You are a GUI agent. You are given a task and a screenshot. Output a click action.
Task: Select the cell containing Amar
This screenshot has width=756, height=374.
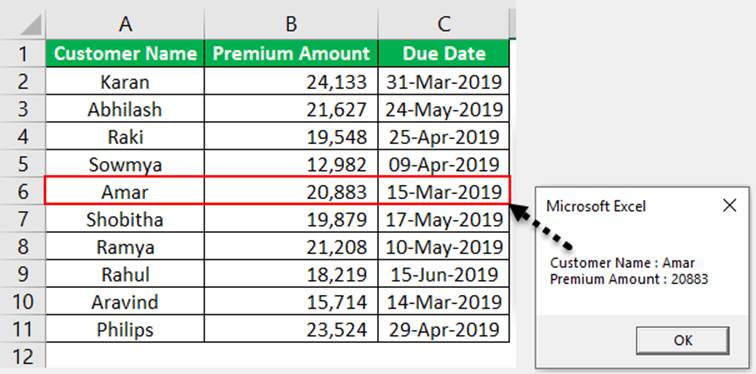point(125,192)
